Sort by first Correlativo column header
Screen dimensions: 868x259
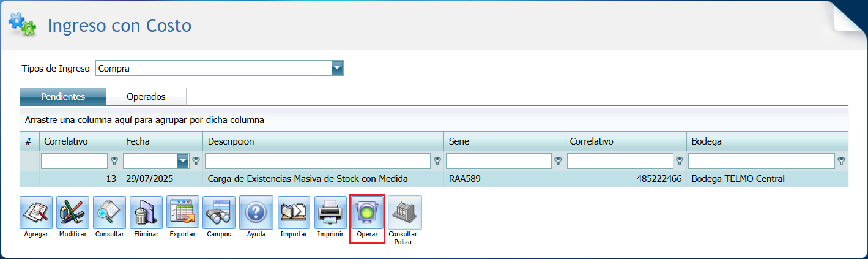[x=80, y=141]
